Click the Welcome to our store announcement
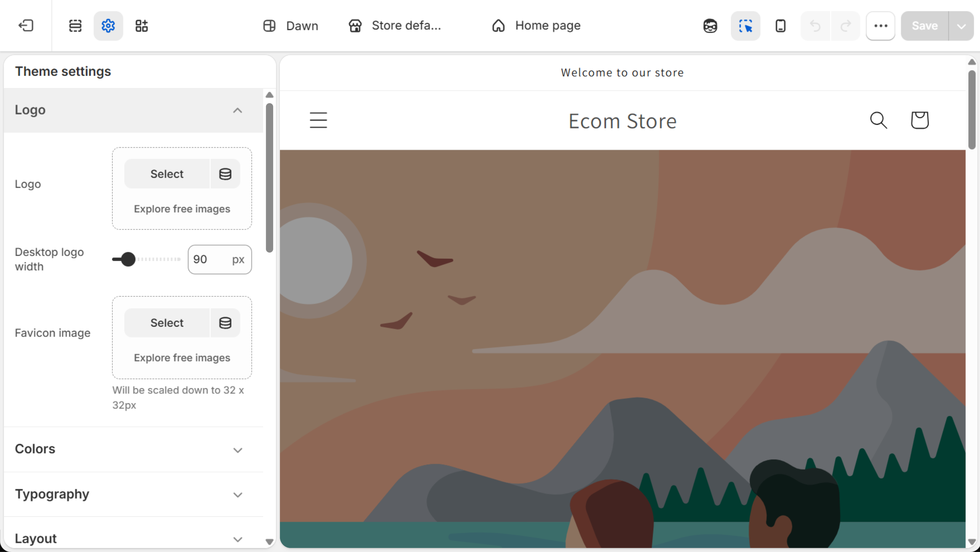980x552 pixels. pyautogui.click(x=622, y=72)
